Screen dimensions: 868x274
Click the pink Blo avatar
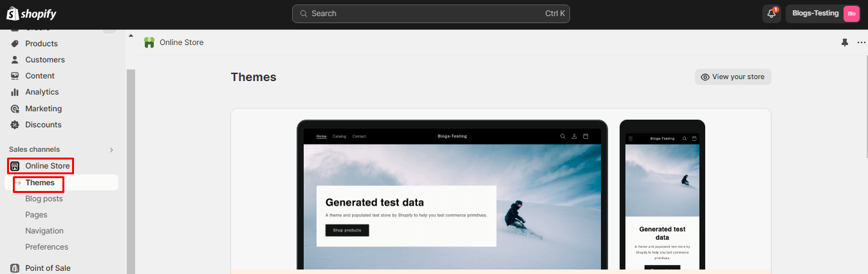point(851,14)
